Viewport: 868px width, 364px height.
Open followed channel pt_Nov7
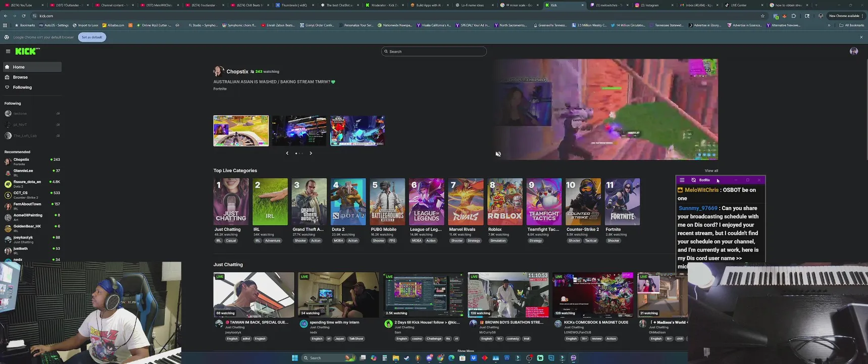[32, 124]
